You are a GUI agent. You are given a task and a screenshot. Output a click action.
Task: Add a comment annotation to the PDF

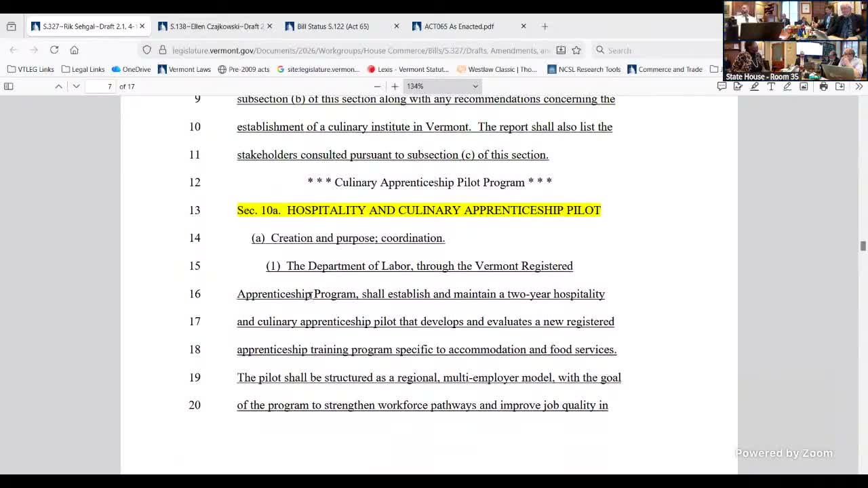coord(722,86)
